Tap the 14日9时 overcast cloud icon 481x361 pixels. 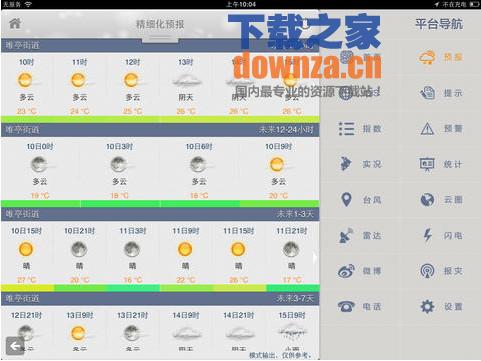(x=186, y=333)
